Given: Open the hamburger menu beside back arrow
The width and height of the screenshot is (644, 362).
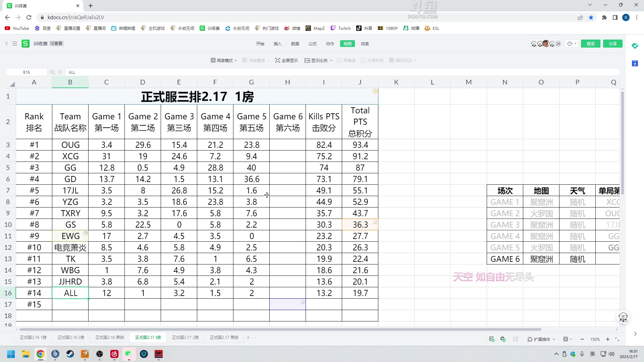Looking at the screenshot, I should click(15, 44).
